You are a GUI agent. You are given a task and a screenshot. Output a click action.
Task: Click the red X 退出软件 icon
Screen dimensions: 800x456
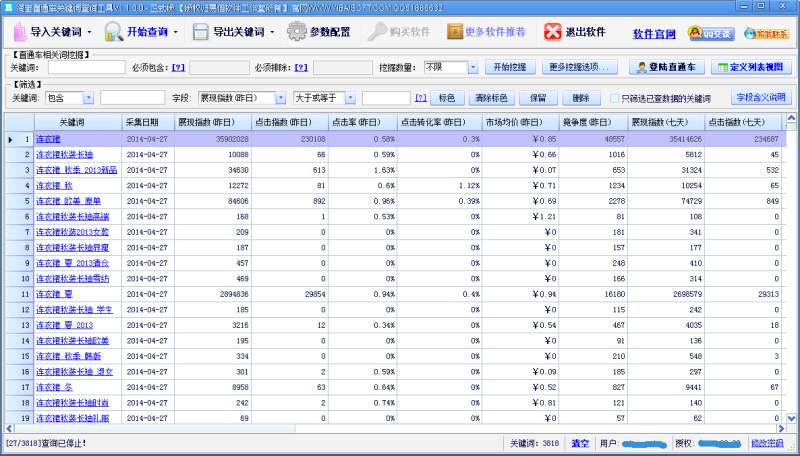click(553, 32)
